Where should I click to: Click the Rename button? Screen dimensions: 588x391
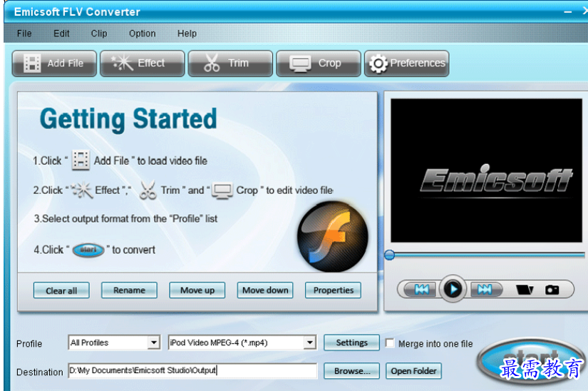click(x=130, y=290)
